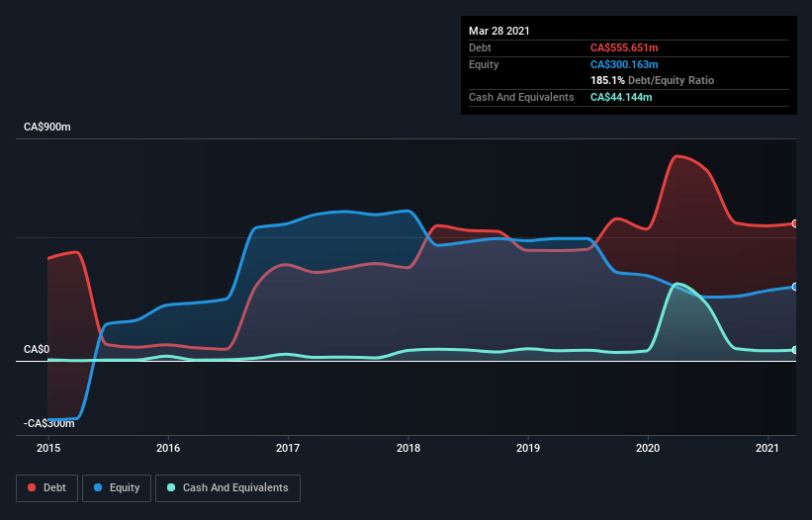The image size is (812, 520).
Task: Click the CA$300.163m equity value
Action: 624,64
